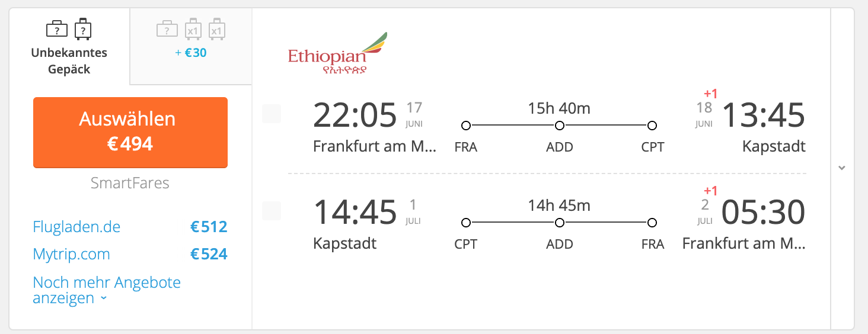Click Auswählen €494 button

coord(130,132)
